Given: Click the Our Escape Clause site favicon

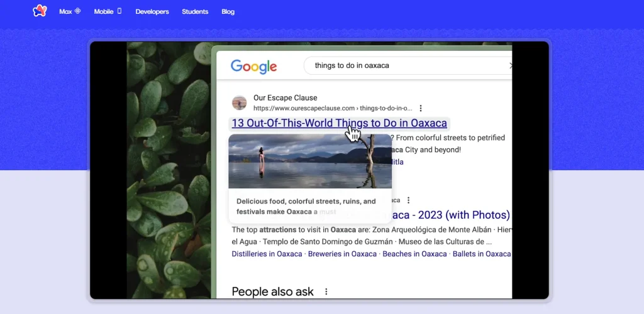Looking at the screenshot, I should (x=239, y=102).
